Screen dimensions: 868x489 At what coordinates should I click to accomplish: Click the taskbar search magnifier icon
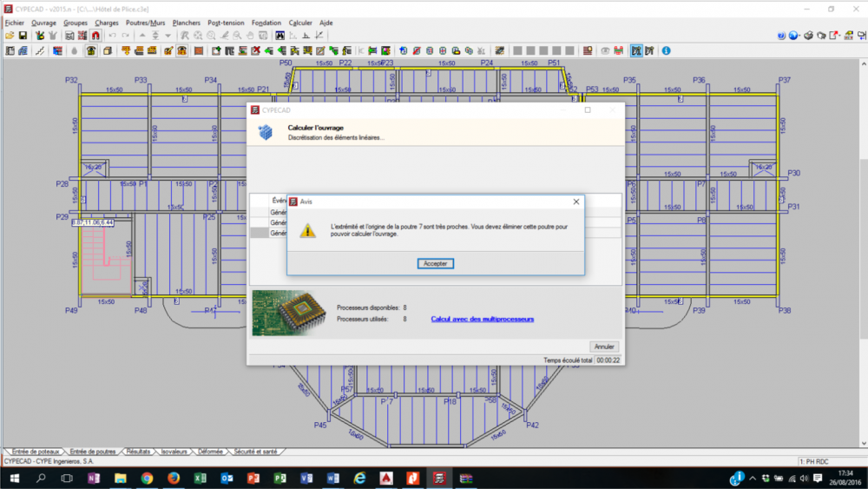pyautogui.click(x=41, y=478)
